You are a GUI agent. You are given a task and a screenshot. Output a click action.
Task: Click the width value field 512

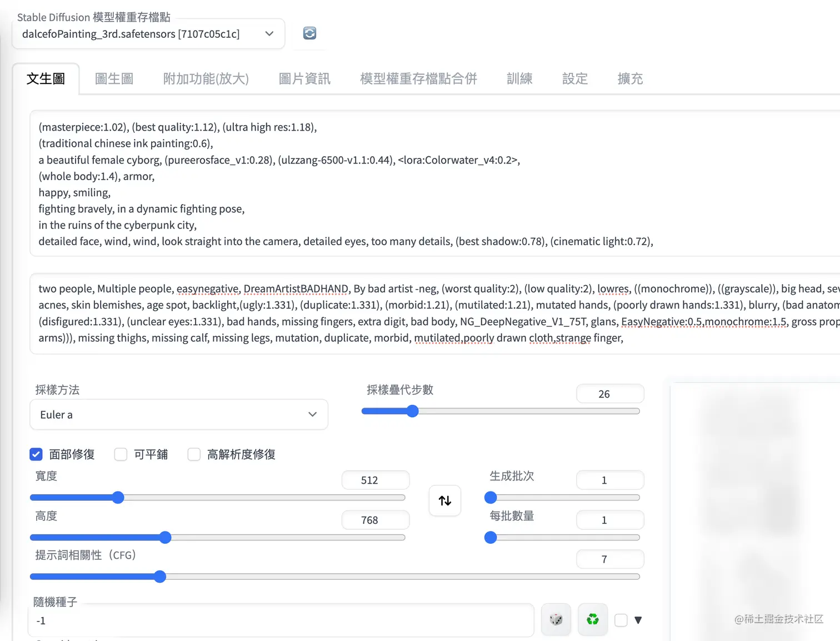(376, 480)
